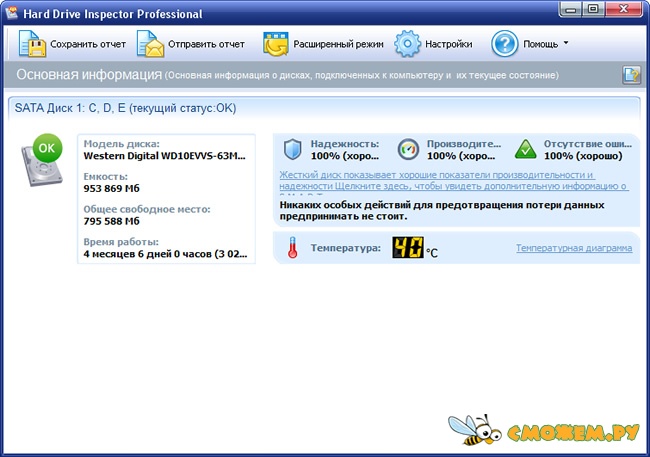
Task: Click the help page icon in the header bar
Action: 631,75
